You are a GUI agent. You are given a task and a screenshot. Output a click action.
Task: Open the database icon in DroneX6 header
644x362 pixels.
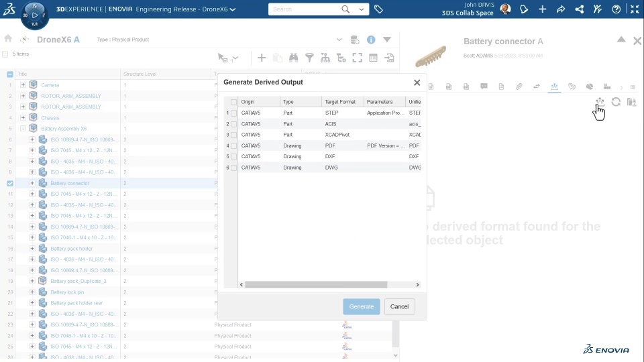click(x=355, y=40)
